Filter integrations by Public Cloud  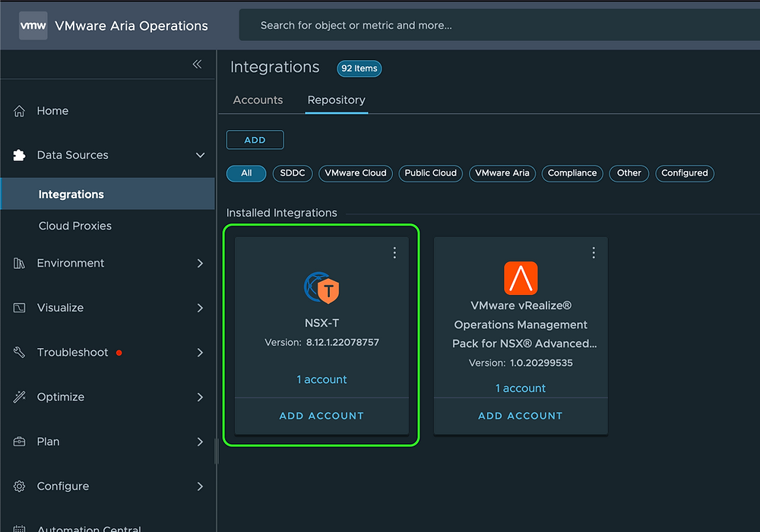click(430, 173)
